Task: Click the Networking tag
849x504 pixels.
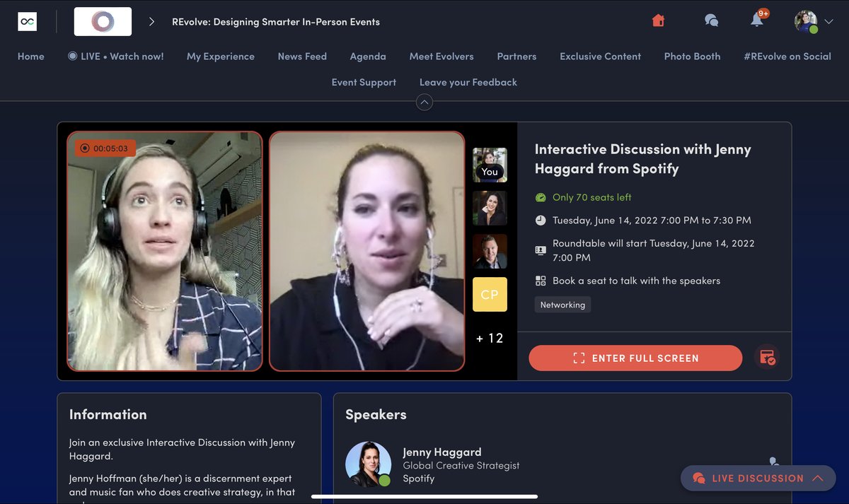Action: tap(562, 305)
